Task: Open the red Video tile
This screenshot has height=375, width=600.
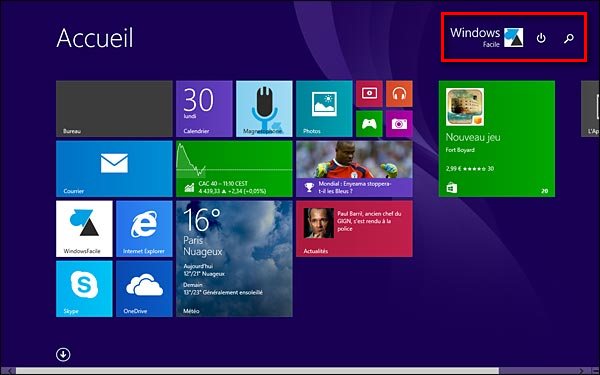Action: click(369, 94)
